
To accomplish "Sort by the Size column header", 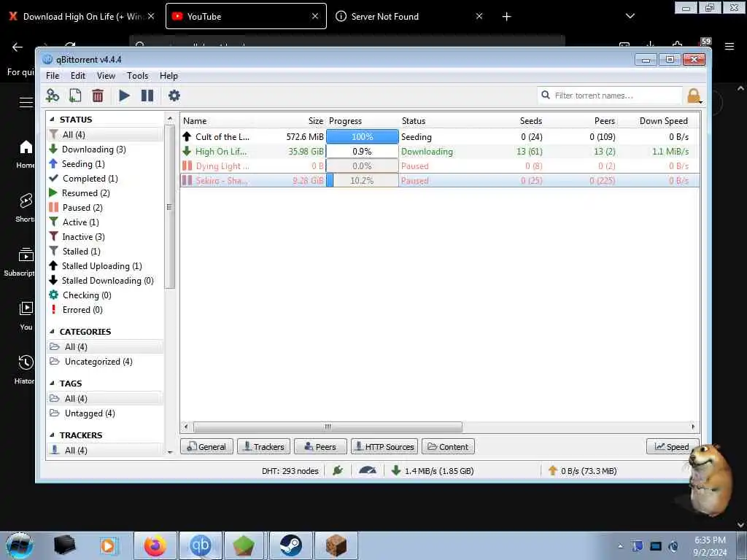I will 315,121.
